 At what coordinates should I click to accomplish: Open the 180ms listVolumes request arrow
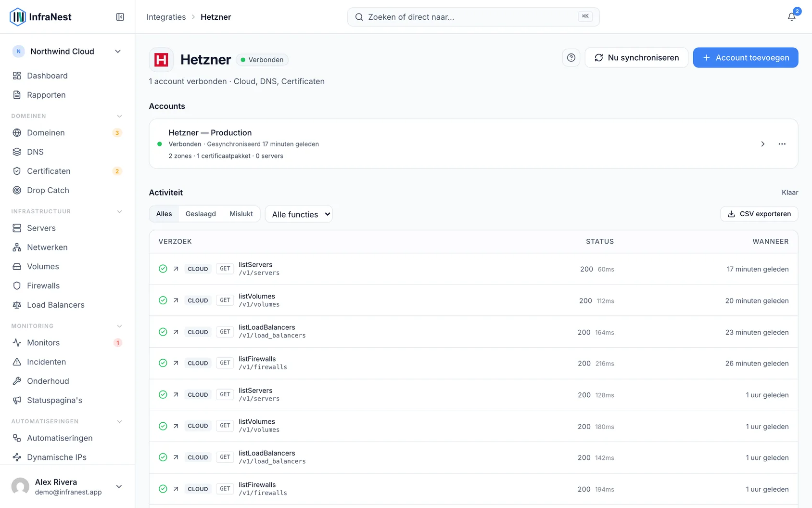point(176,426)
